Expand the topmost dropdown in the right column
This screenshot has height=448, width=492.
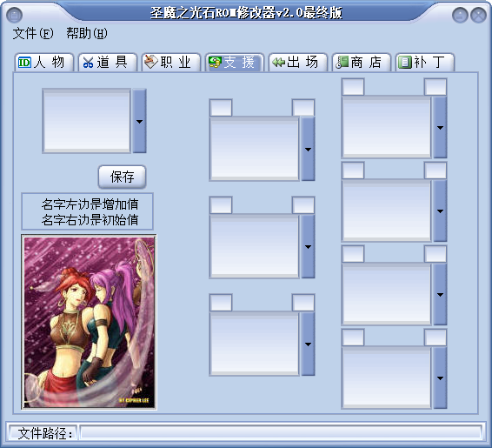(x=440, y=128)
